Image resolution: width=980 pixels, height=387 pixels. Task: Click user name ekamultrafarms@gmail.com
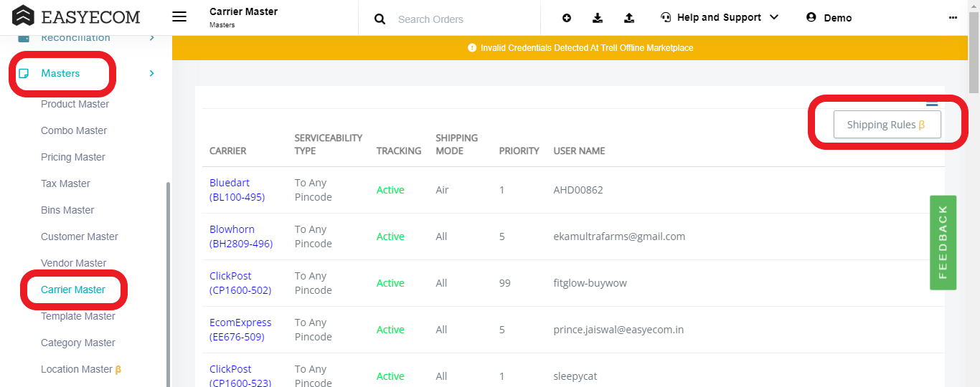tap(619, 236)
